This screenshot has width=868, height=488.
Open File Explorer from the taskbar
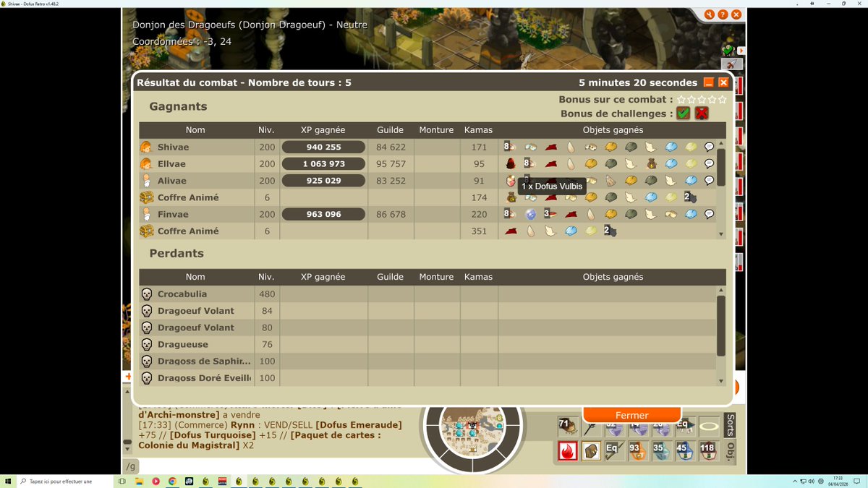coord(138,481)
